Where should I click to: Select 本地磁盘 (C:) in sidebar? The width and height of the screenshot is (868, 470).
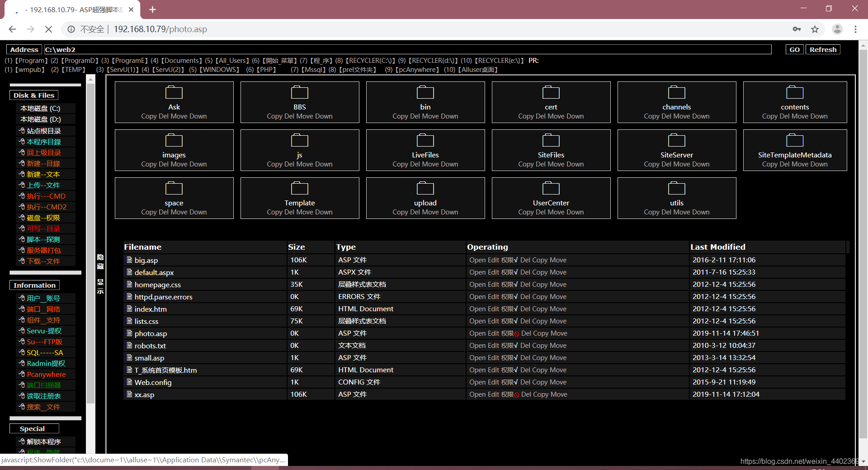tap(40, 109)
